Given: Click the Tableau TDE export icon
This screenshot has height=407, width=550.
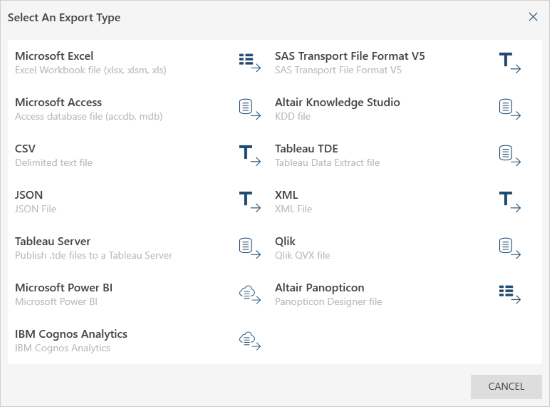Looking at the screenshot, I should pos(510,155).
